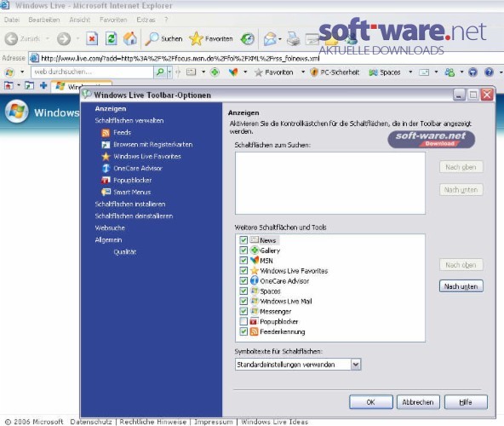This screenshot has width=504, height=426.
Task: Open dropdown arrow beside Back button
Action: click(48, 39)
